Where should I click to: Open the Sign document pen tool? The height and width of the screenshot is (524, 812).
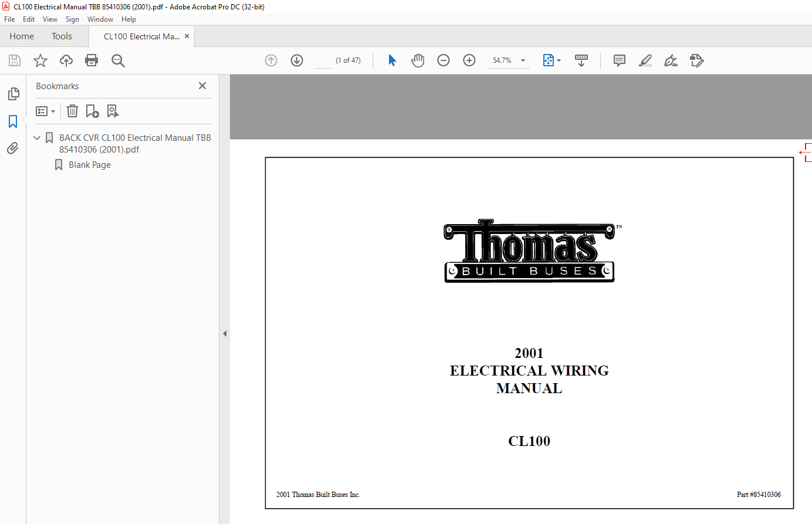point(671,60)
